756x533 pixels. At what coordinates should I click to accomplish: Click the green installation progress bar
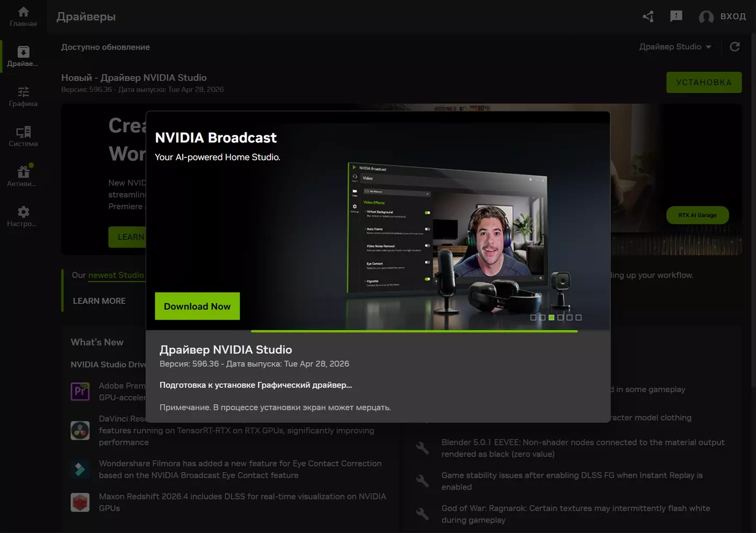point(414,331)
